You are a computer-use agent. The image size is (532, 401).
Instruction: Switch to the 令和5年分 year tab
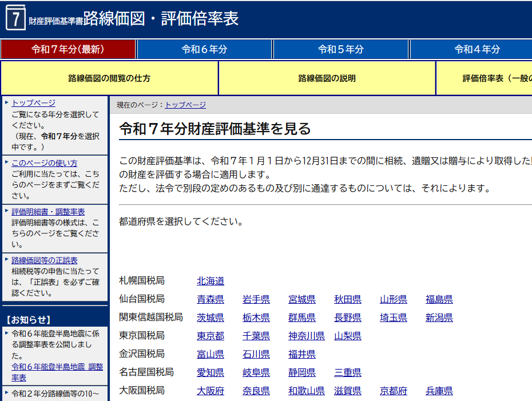(341, 49)
